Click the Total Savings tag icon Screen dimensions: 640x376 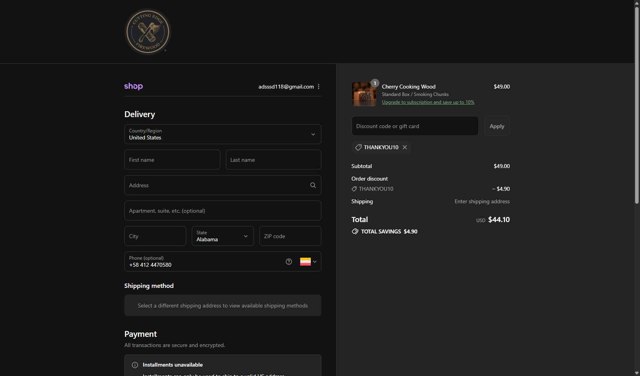tap(355, 231)
